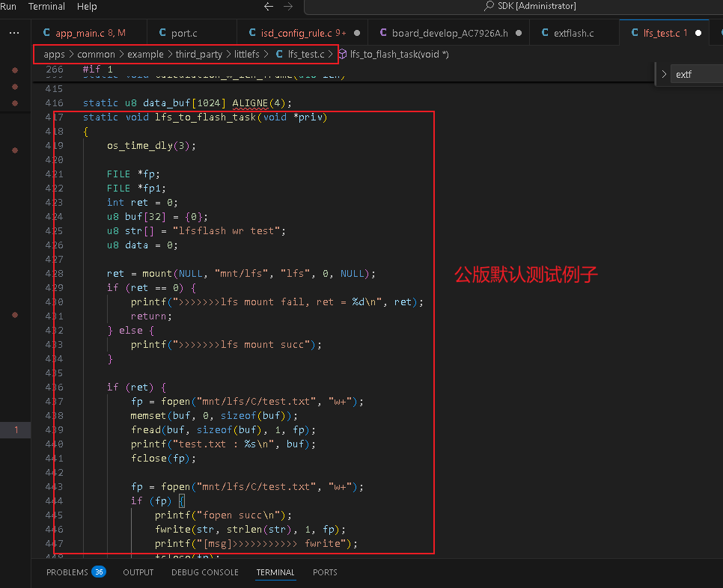The image size is (723, 588).
Task: Open the lfs_to_flash_task(void *) symbol breadcrumb
Action: (x=394, y=55)
